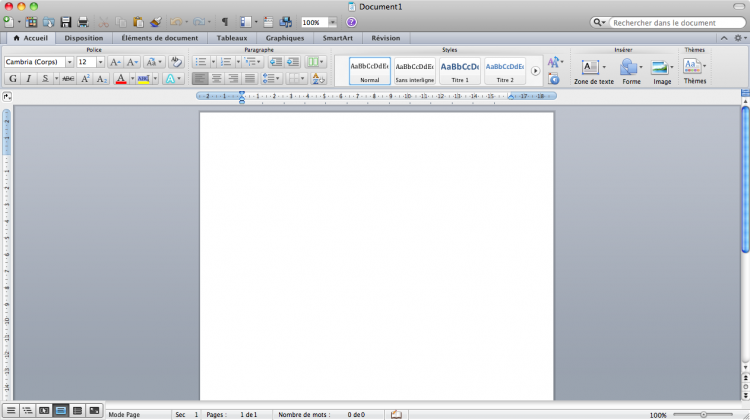
Task: Click the Print icon in toolbar
Action: (83, 22)
